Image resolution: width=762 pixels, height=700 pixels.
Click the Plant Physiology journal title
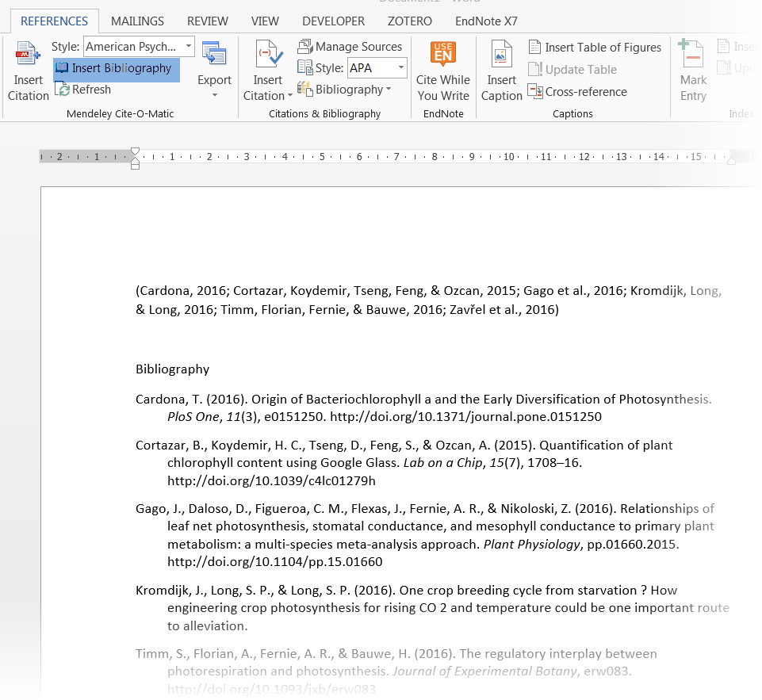coord(531,544)
